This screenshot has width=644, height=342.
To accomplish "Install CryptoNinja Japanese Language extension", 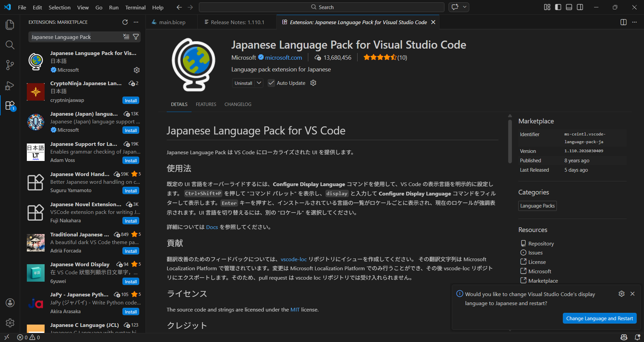I will click(131, 101).
